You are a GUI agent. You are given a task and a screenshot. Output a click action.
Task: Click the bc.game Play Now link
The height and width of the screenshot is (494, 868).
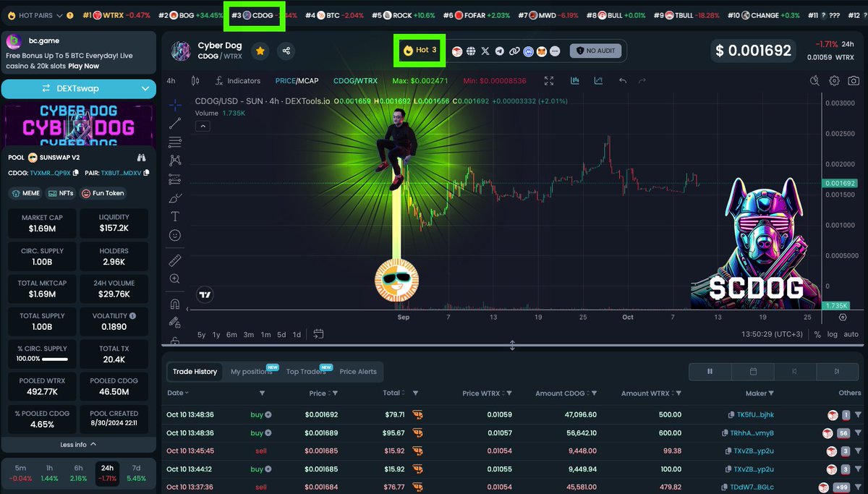pos(83,66)
